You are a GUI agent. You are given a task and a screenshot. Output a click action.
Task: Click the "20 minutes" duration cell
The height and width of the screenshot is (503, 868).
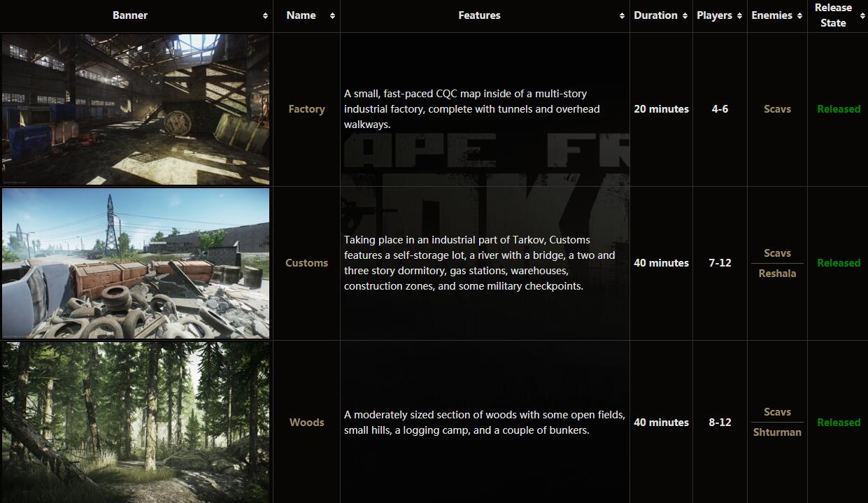click(661, 109)
